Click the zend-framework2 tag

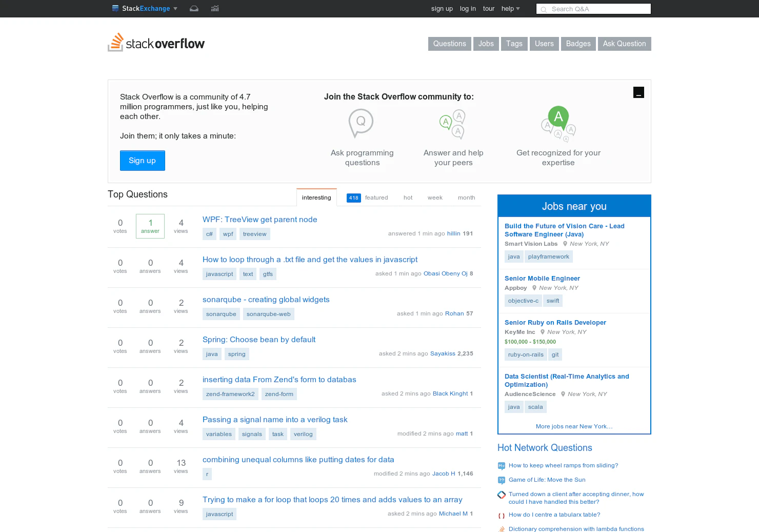point(230,394)
